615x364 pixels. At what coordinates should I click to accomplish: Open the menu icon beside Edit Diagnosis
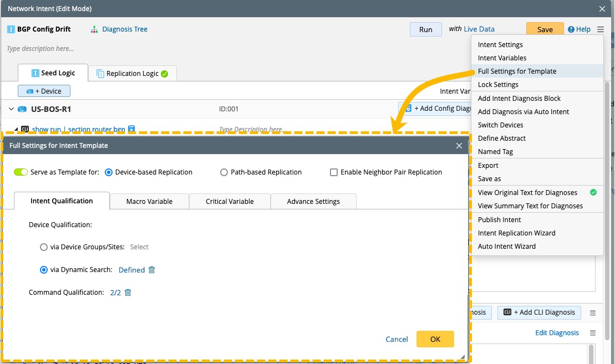[x=593, y=333]
